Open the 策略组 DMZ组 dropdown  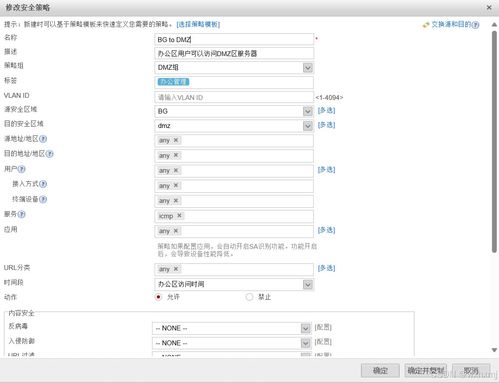(308, 68)
